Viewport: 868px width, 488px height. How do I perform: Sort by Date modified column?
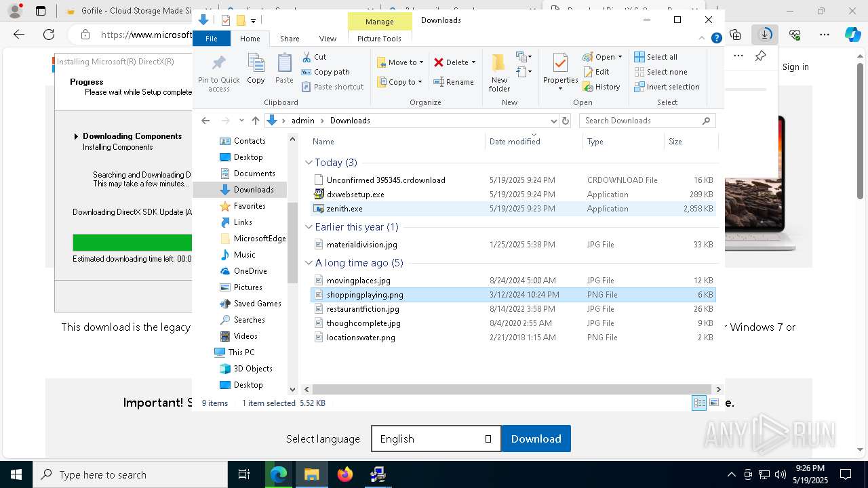[534, 142]
